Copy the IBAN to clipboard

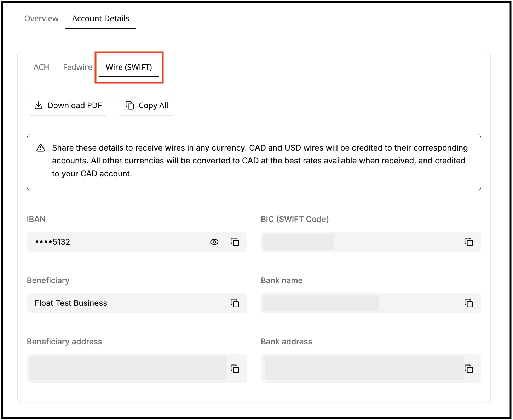click(x=235, y=242)
